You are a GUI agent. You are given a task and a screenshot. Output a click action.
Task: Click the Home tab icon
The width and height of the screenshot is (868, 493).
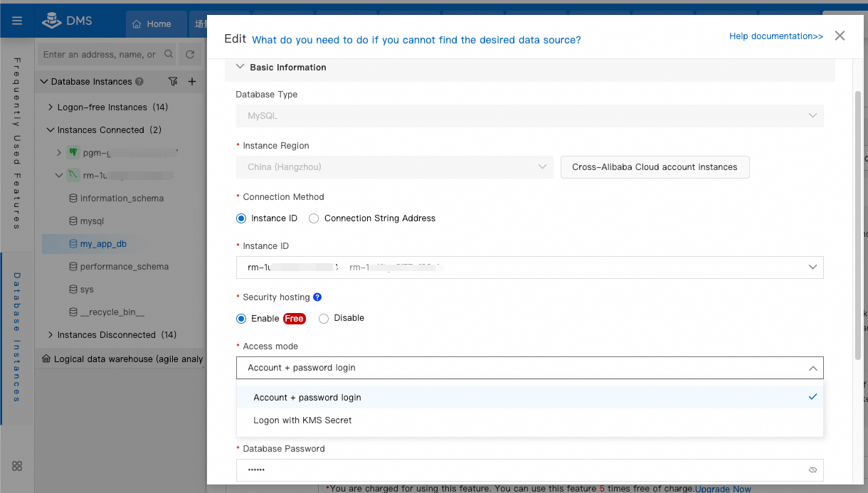click(137, 24)
